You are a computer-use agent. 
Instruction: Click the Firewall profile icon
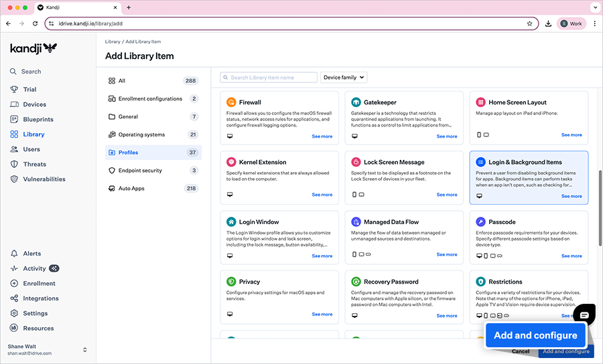point(231,102)
